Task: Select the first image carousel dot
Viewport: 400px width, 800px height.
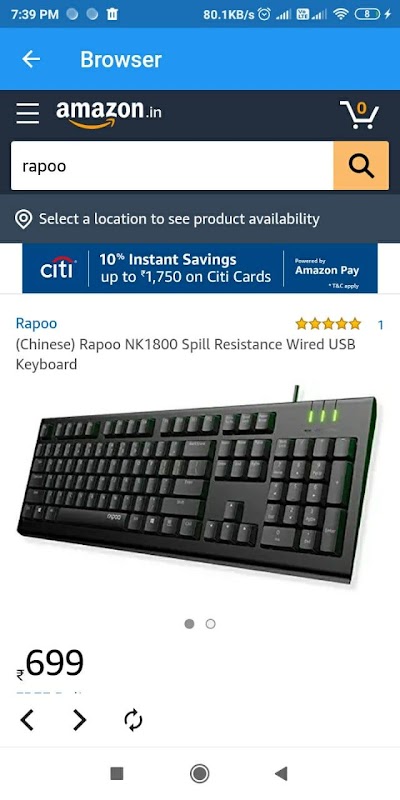Action: pos(189,624)
